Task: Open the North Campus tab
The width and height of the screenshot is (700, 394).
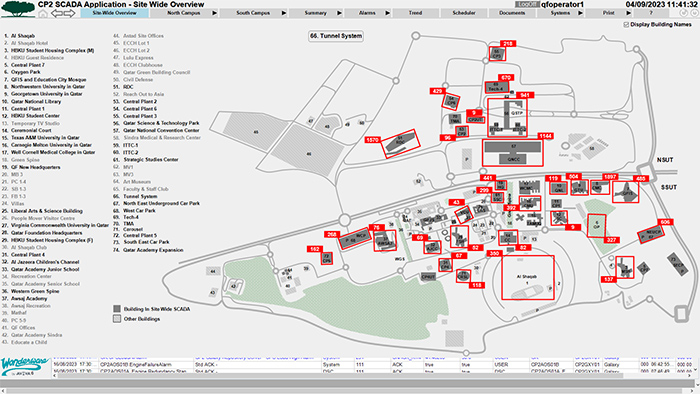Action: pyautogui.click(x=183, y=13)
